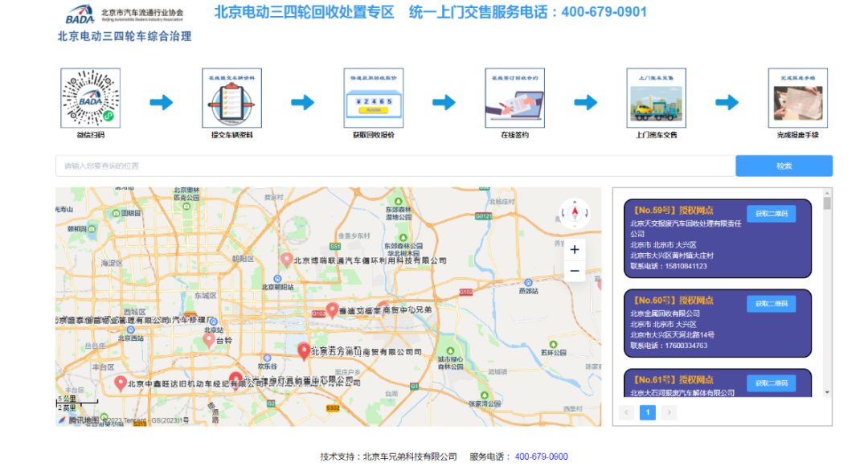The height and width of the screenshot is (475, 868).
Task: Click the No.61 授权网点 card title
Action: pyautogui.click(x=674, y=380)
